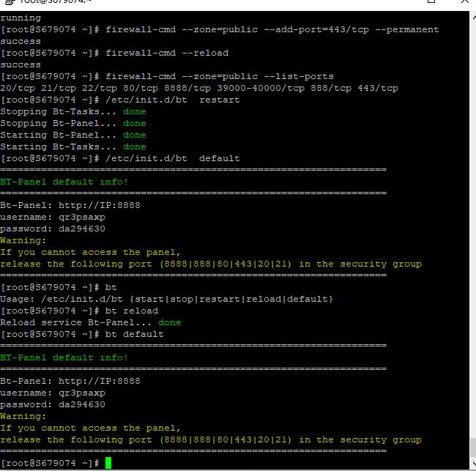Click the 'bt reload' command
Viewport: 476px width, 471px height.
click(x=132, y=311)
